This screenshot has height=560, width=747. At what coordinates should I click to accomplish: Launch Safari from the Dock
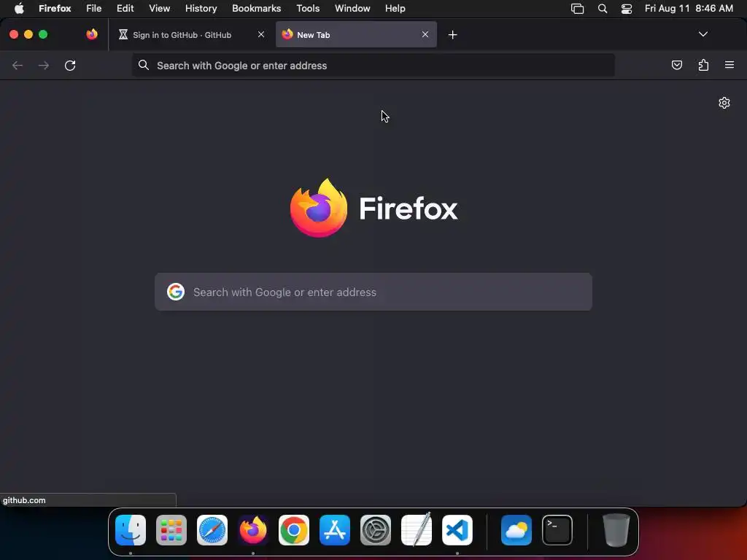point(212,530)
